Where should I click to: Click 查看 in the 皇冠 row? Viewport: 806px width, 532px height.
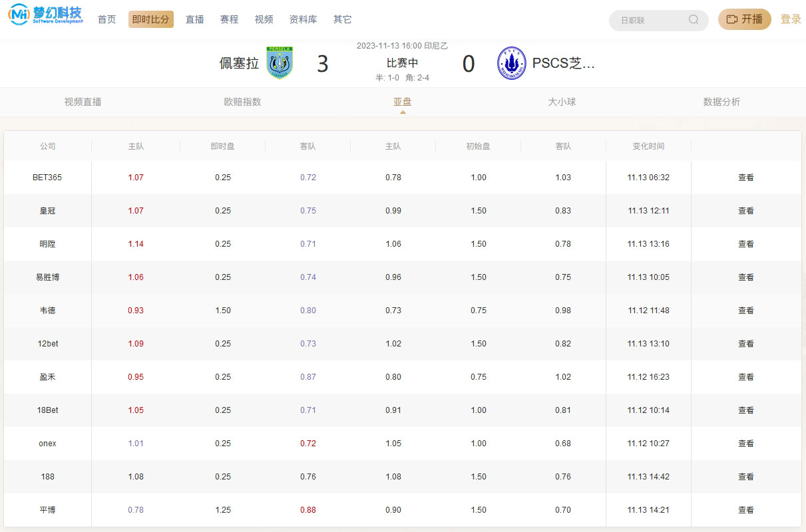click(x=746, y=211)
